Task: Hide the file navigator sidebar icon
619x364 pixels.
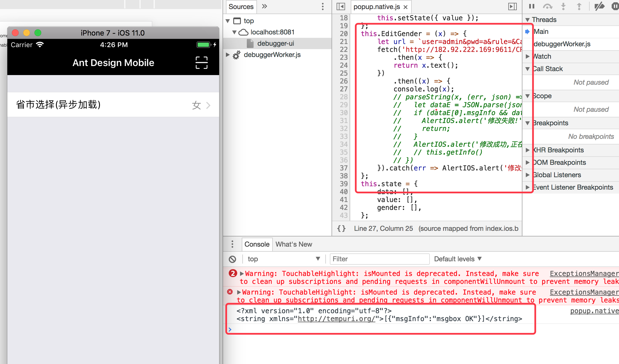Action: pos(341,6)
